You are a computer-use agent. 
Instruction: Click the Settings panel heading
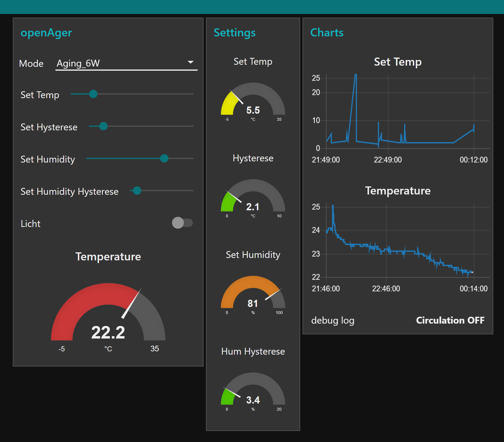[235, 33]
